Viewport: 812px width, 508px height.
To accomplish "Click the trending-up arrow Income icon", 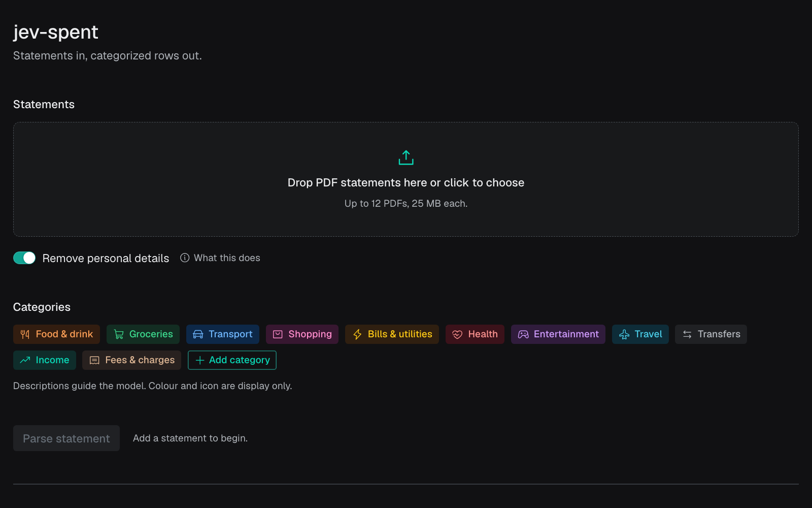I will click(25, 360).
